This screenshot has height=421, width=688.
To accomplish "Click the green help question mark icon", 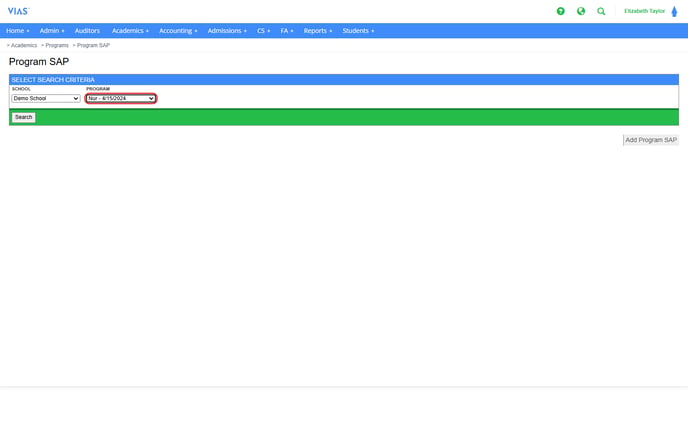I will click(x=561, y=11).
